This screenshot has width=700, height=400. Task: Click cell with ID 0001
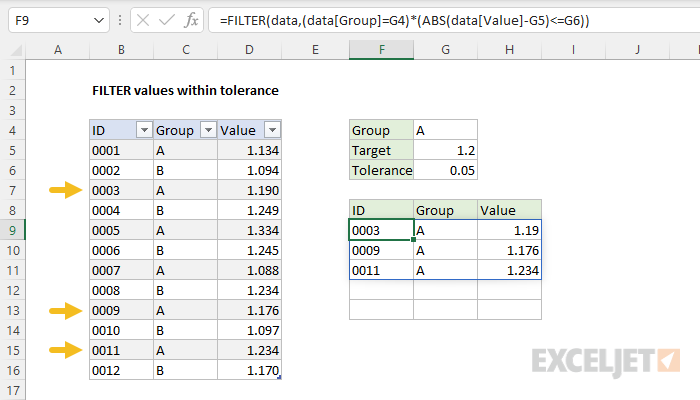121,150
